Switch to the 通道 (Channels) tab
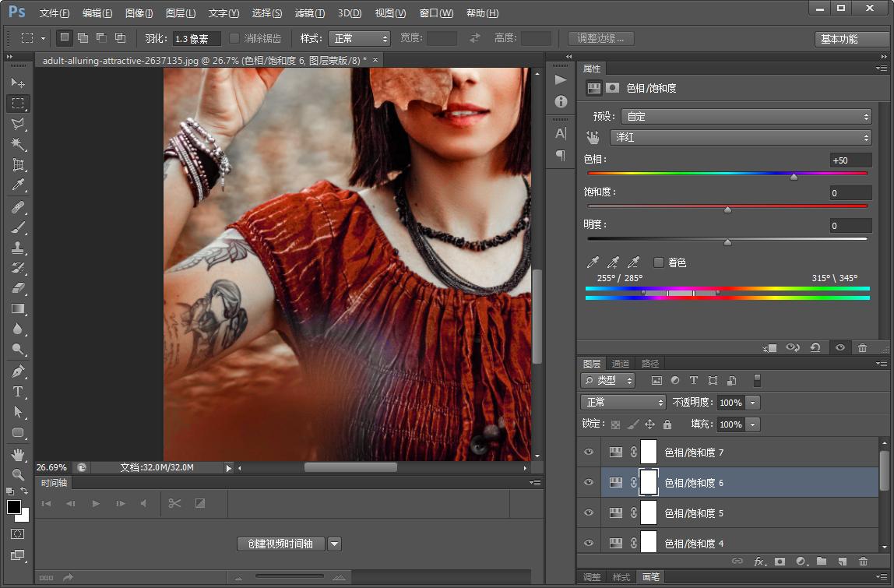894x588 pixels. click(621, 364)
